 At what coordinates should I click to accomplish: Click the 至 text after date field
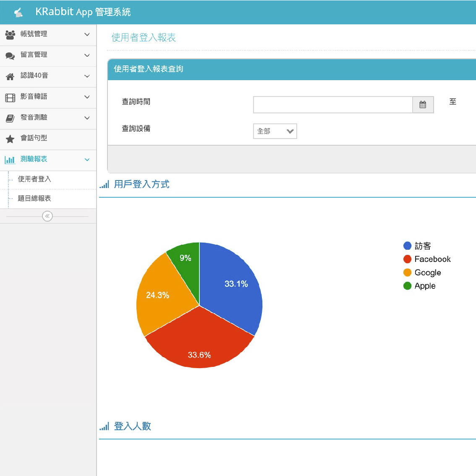click(x=452, y=102)
